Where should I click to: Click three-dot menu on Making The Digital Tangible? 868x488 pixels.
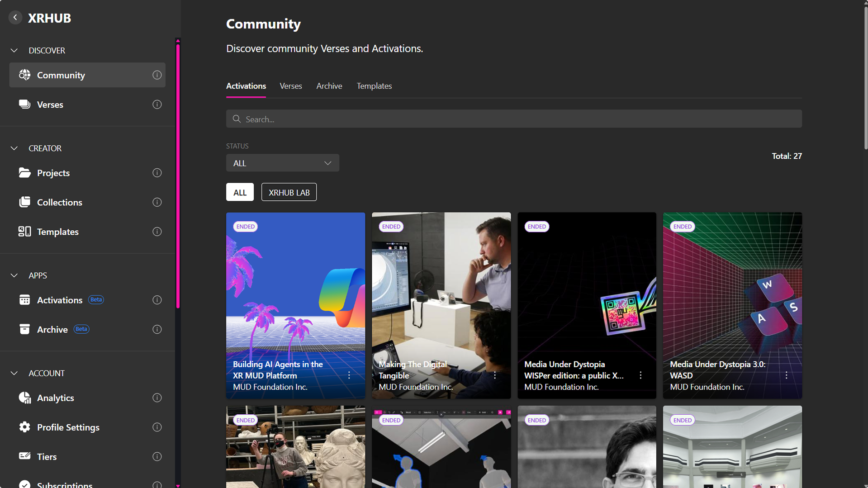(495, 375)
